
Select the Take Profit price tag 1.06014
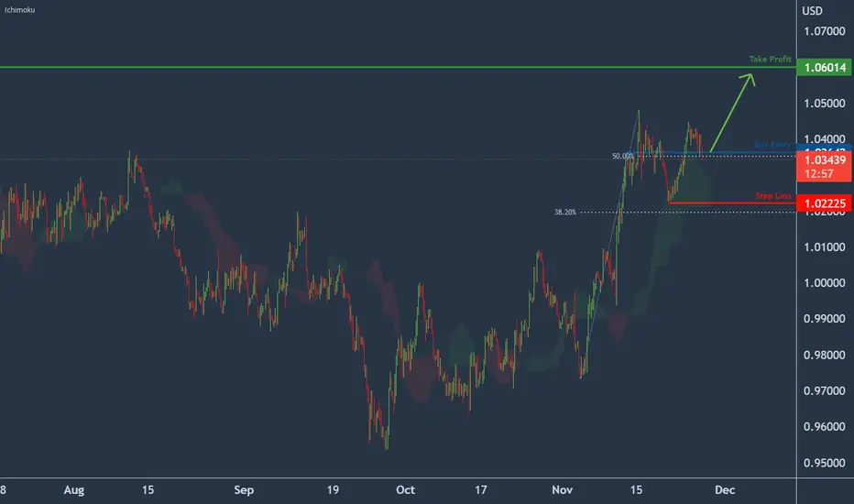pyautogui.click(x=825, y=68)
